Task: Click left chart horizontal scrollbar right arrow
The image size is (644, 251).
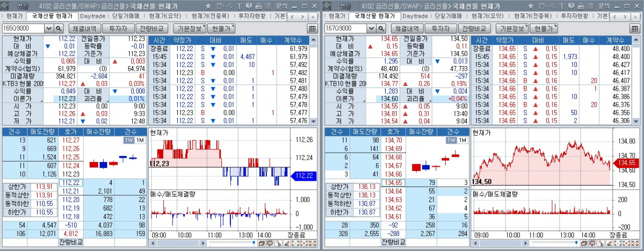Action: pyautogui.click(x=205, y=243)
